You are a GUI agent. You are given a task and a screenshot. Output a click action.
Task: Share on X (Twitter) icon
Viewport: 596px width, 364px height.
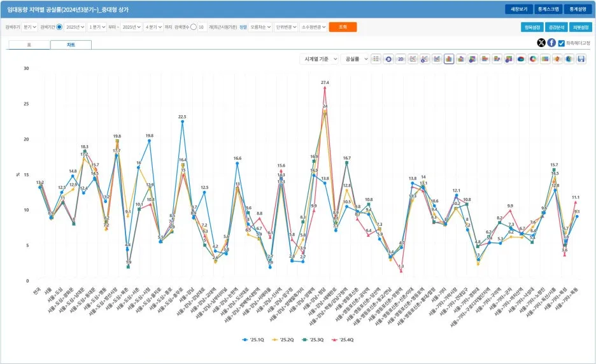point(541,43)
